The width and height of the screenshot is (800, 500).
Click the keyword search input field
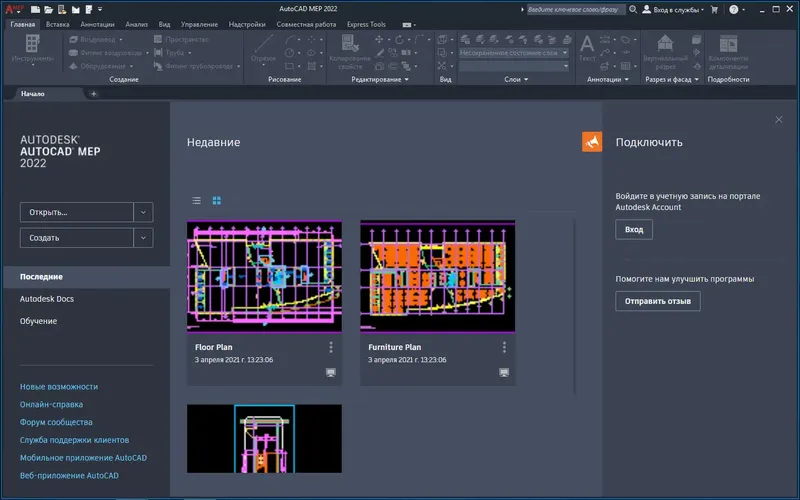tap(576, 9)
